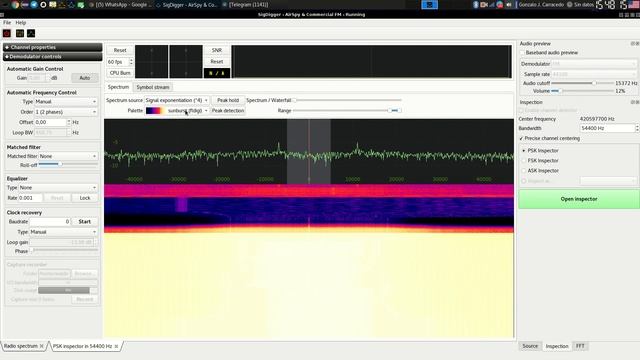Click the second toolbar icon beside the power button
Image resolution: width=640 pixels, height=360 pixels.
(20, 33)
